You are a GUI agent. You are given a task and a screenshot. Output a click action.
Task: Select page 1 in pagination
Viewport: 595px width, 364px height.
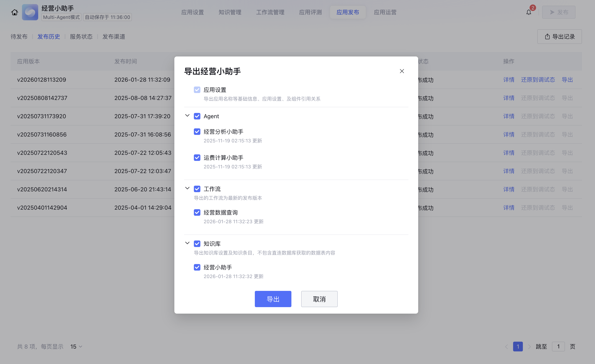[x=518, y=347]
